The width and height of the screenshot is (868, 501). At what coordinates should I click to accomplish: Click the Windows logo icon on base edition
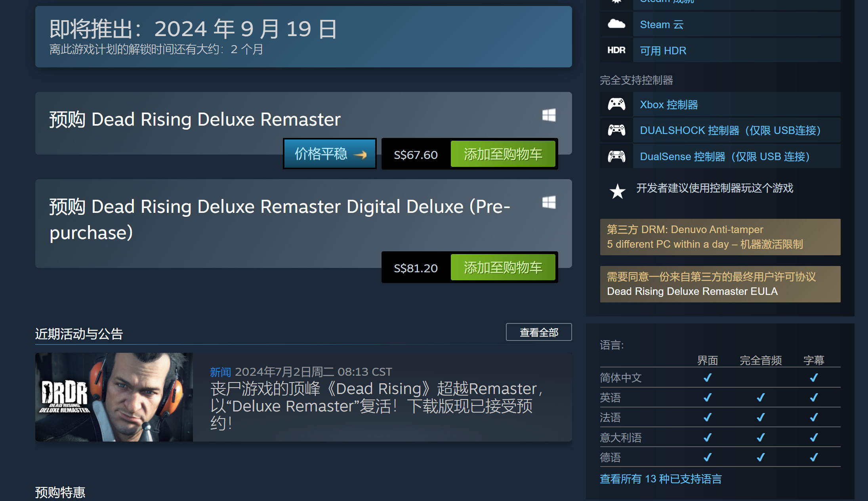click(549, 115)
